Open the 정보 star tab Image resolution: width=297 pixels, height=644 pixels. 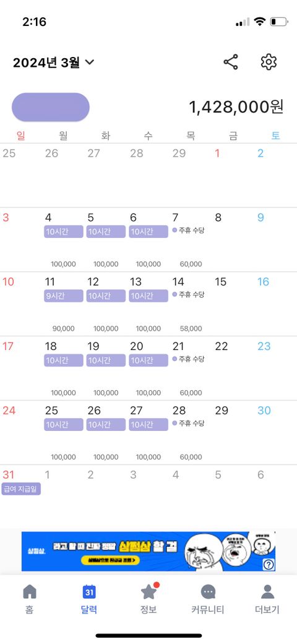(x=148, y=599)
